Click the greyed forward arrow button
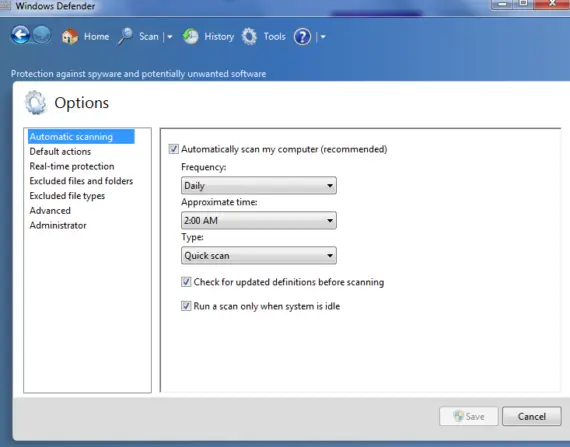This screenshot has width=570, height=447. pos(42,36)
